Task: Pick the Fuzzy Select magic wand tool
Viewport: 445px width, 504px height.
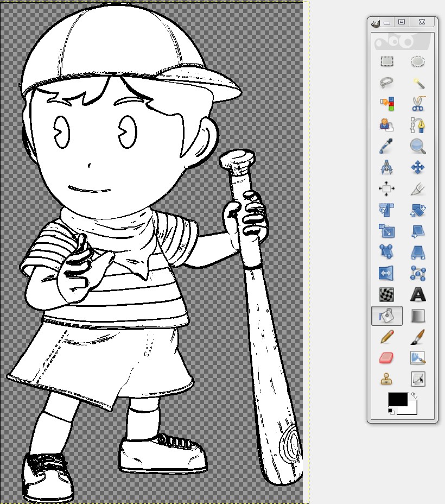Action: (x=417, y=83)
